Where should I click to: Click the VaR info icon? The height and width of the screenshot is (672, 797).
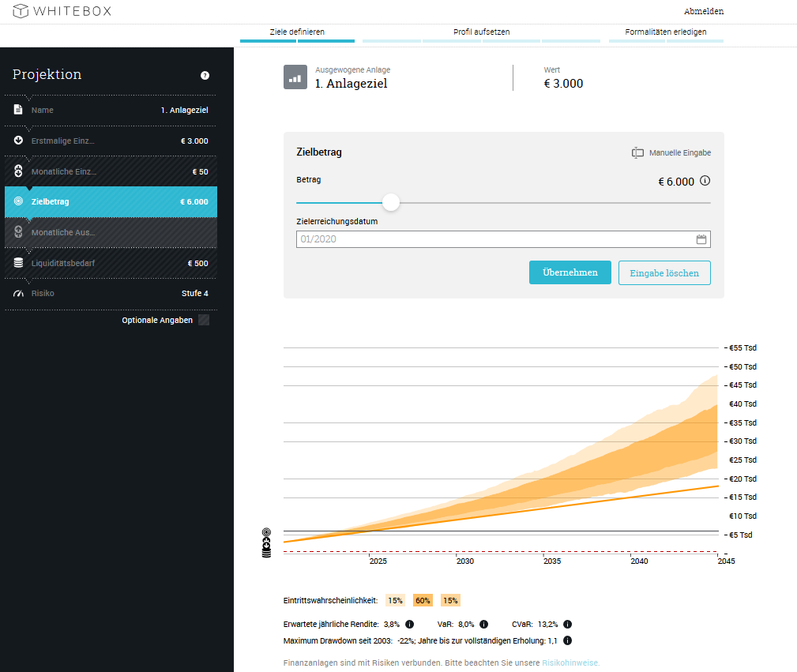[x=484, y=624]
